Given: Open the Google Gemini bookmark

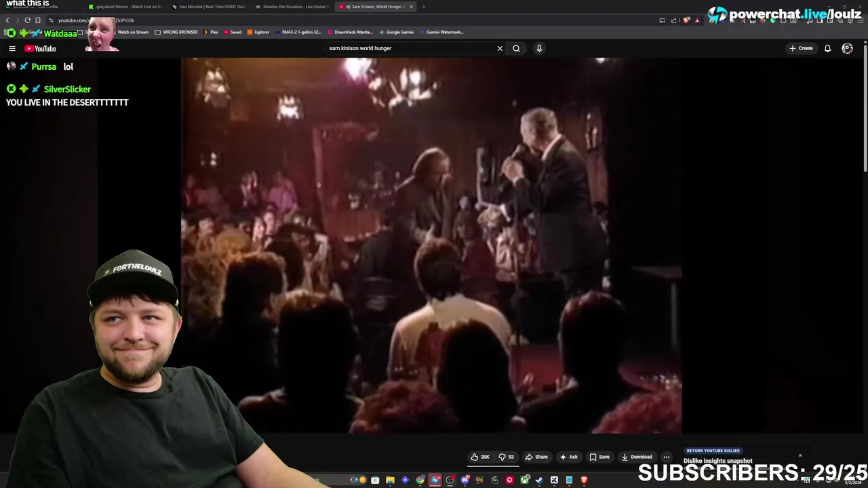Looking at the screenshot, I should 397,32.
